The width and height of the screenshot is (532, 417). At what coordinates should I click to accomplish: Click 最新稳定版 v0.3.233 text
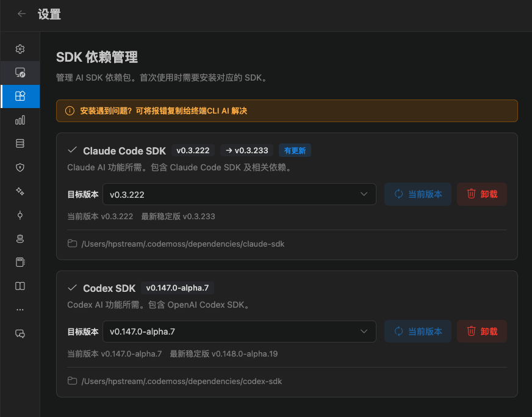tap(178, 216)
